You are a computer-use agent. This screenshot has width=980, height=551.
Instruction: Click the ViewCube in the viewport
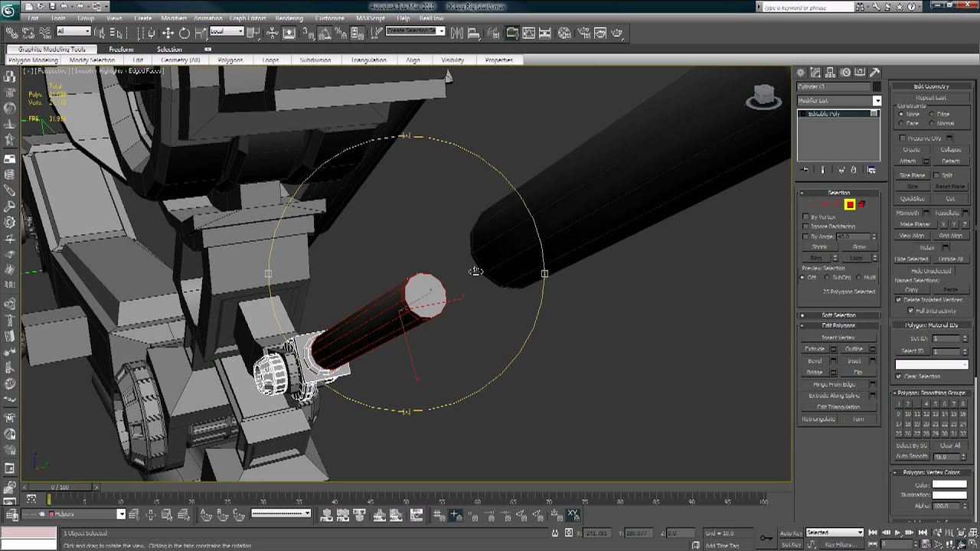[x=763, y=96]
